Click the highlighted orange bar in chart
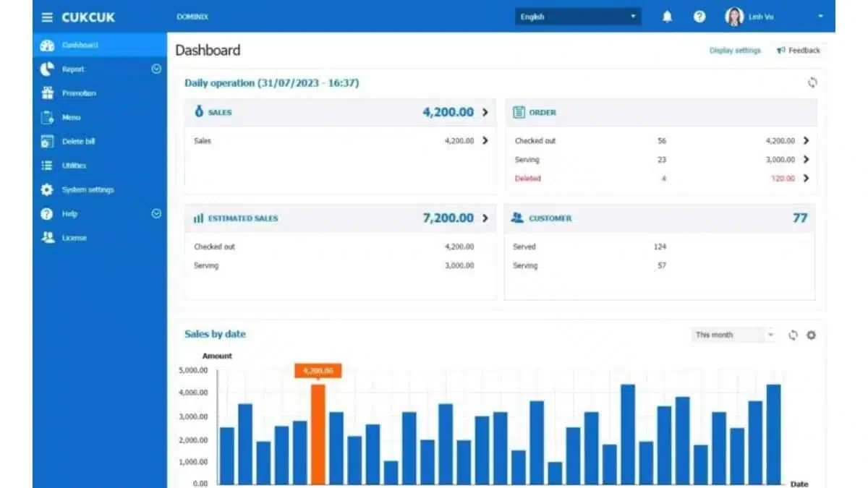The width and height of the screenshot is (868, 488). (x=318, y=434)
